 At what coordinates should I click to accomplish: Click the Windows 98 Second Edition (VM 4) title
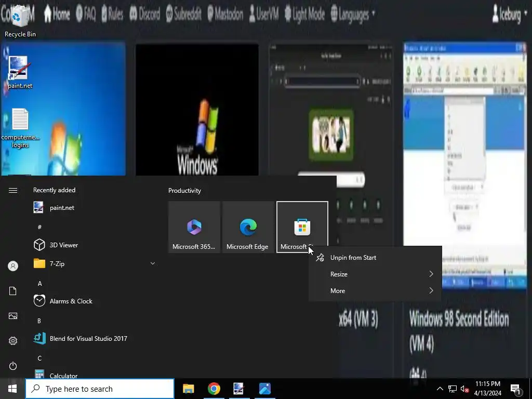459,331
